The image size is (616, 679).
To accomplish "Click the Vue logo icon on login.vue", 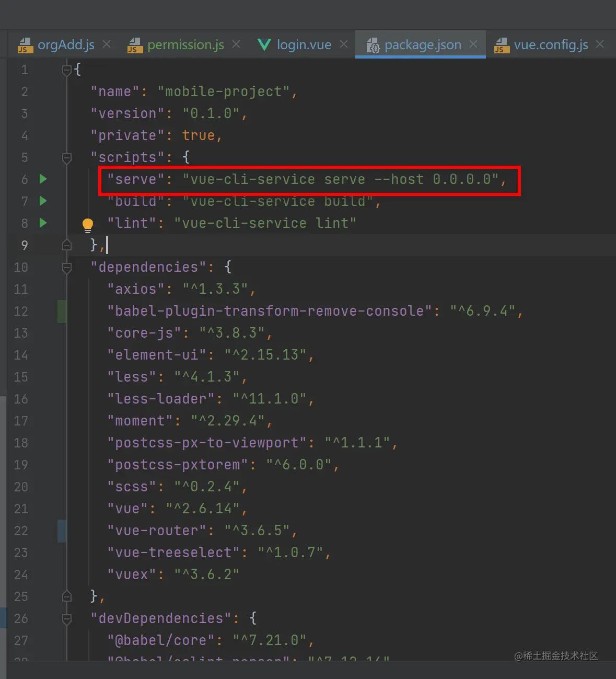I will click(x=264, y=45).
